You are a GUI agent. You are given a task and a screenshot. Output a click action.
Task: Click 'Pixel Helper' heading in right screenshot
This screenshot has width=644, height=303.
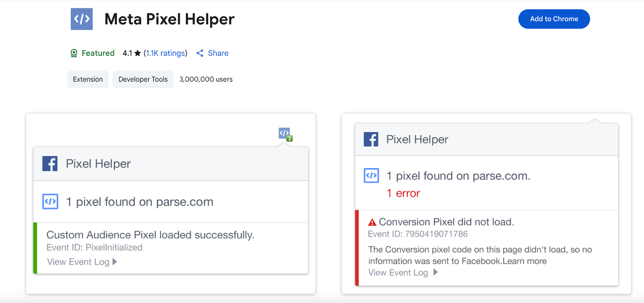click(417, 139)
